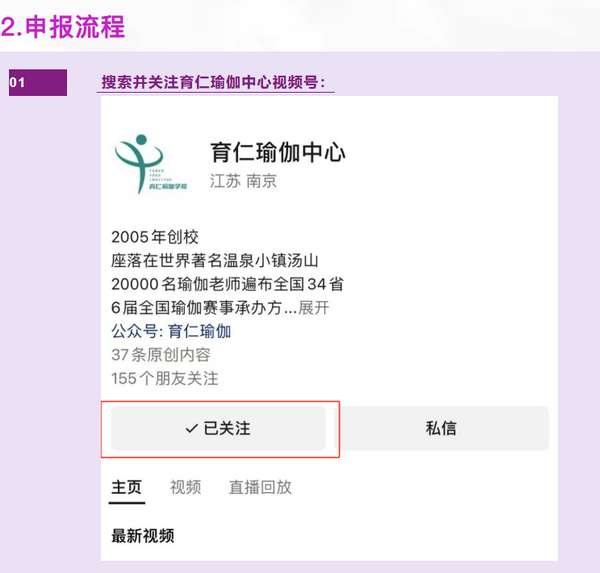Click 155个朋友关注 followers text
The image size is (600, 573).
tap(165, 379)
